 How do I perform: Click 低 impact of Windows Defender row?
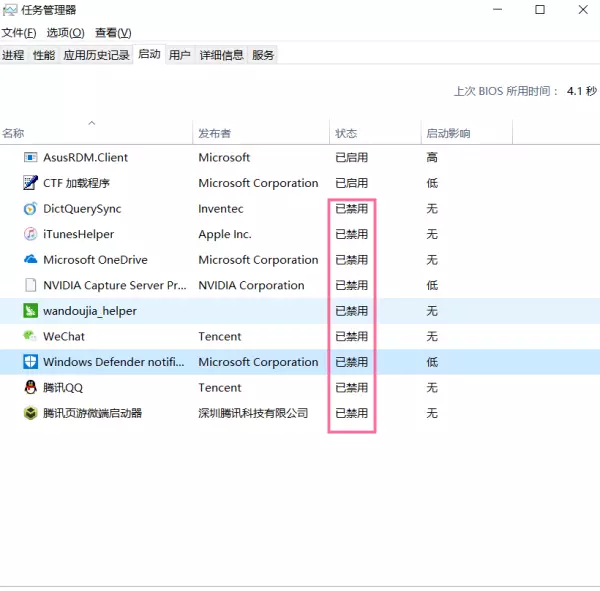[432, 362]
